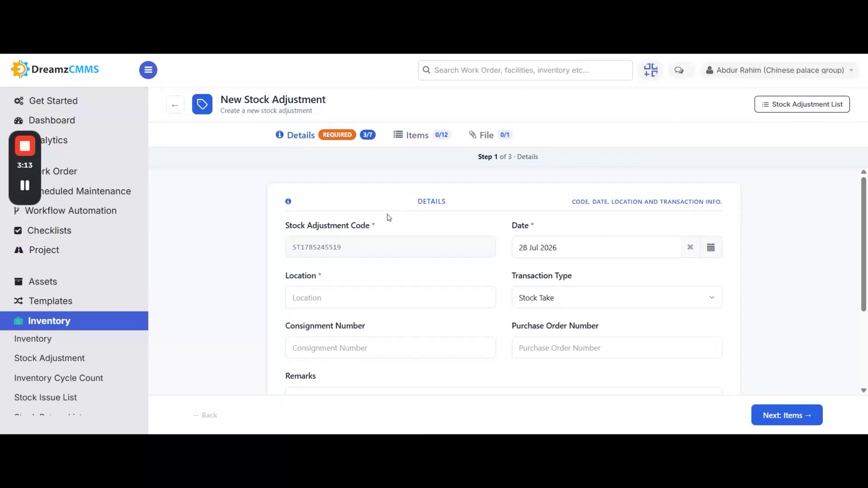Open the Transaction Type dropdown
This screenshot has height=488, width=868.
tap(617, 297)
